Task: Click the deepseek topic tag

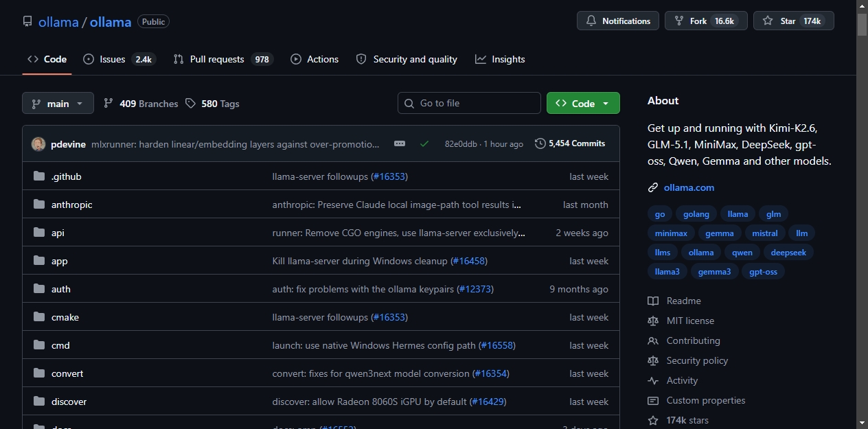Action: [788, 253]
